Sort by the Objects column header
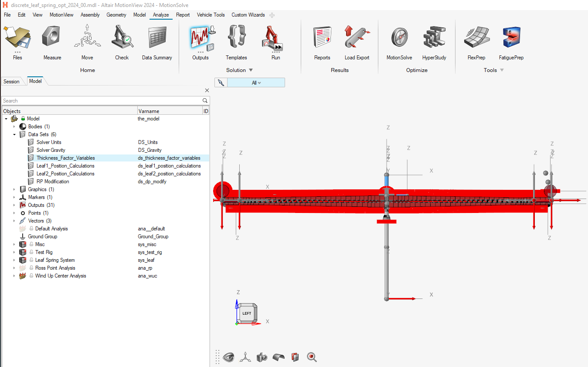 [x=70, y=111]
